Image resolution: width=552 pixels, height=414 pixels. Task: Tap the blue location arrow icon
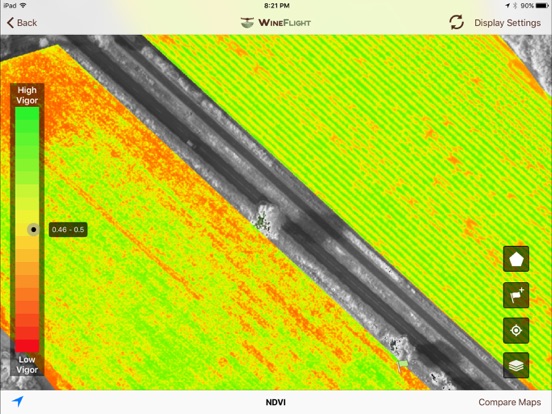(x=18, y=401)
